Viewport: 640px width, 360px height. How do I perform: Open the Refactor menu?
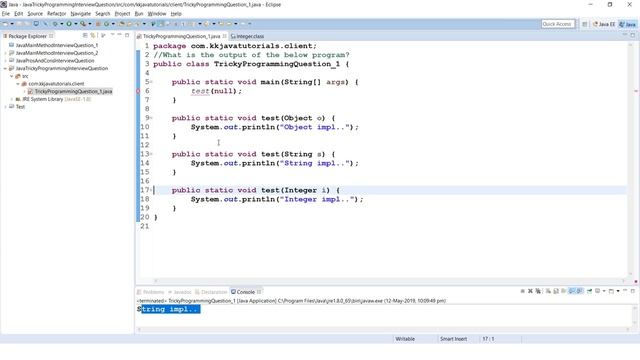coord(56,13)
